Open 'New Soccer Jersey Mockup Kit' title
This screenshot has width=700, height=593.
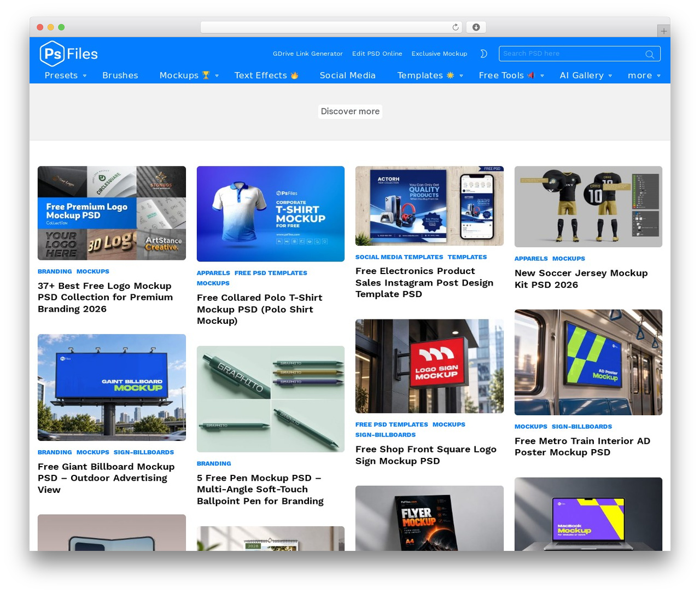581,279
